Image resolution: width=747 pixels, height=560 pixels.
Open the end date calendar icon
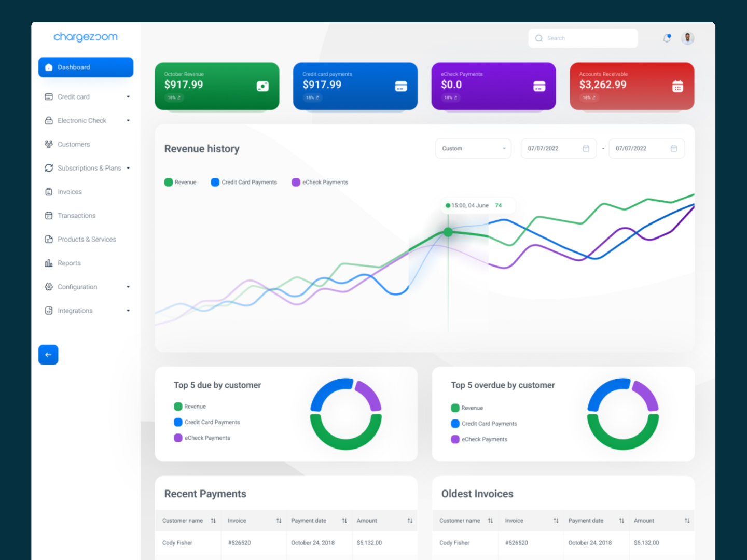click(x=674, y=148)
